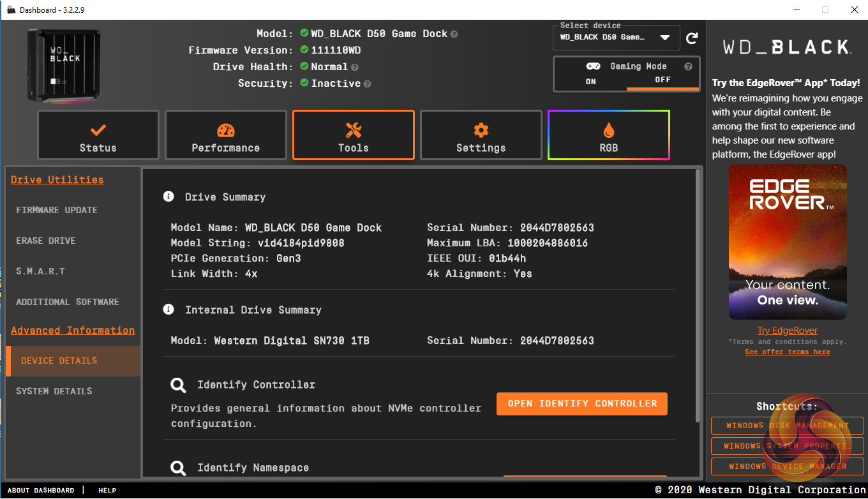
Task: Click the Gaming Mode help icon
Action: pos(688,66)
